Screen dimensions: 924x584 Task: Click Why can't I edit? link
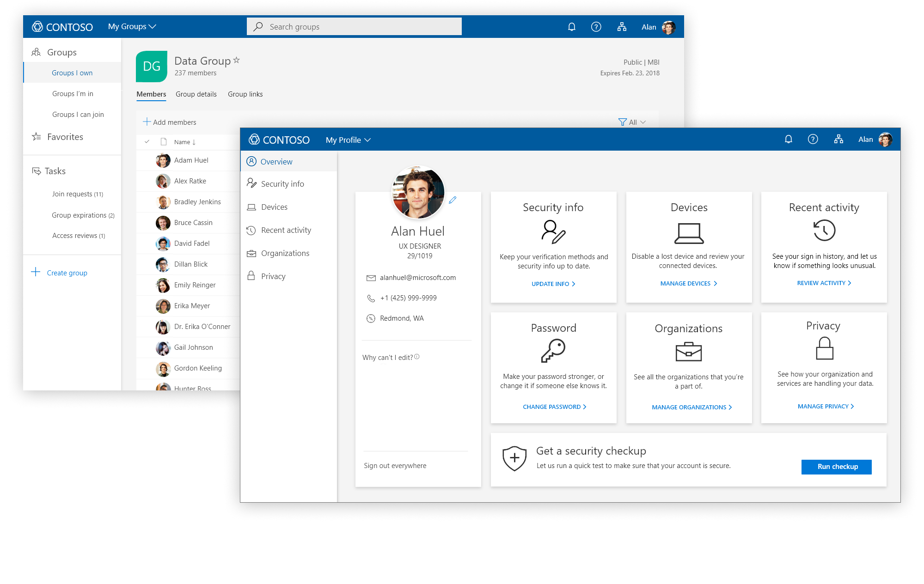[387, 358]
